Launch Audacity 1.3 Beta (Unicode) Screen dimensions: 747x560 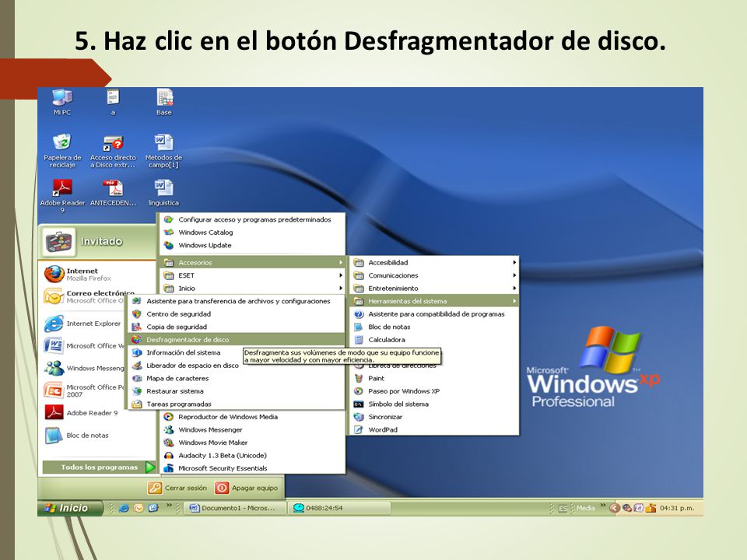252,455
